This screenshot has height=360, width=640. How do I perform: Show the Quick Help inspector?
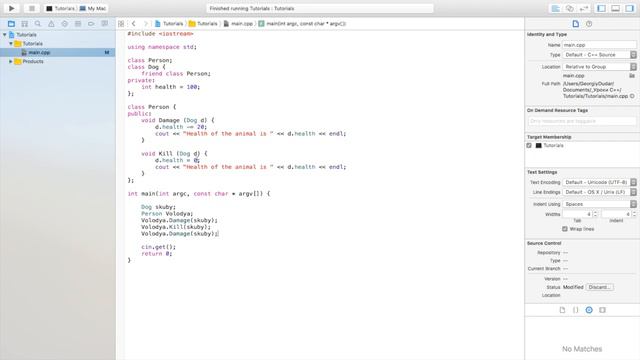click(589, 24)
